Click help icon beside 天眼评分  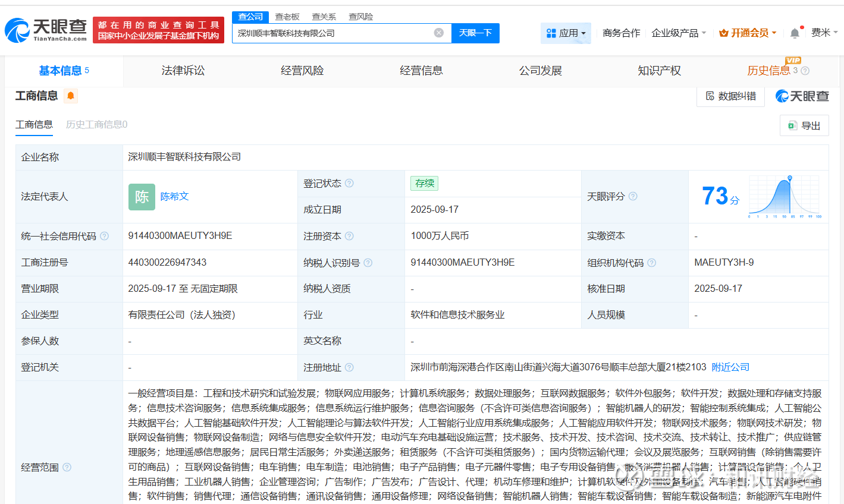coord(633,196)
